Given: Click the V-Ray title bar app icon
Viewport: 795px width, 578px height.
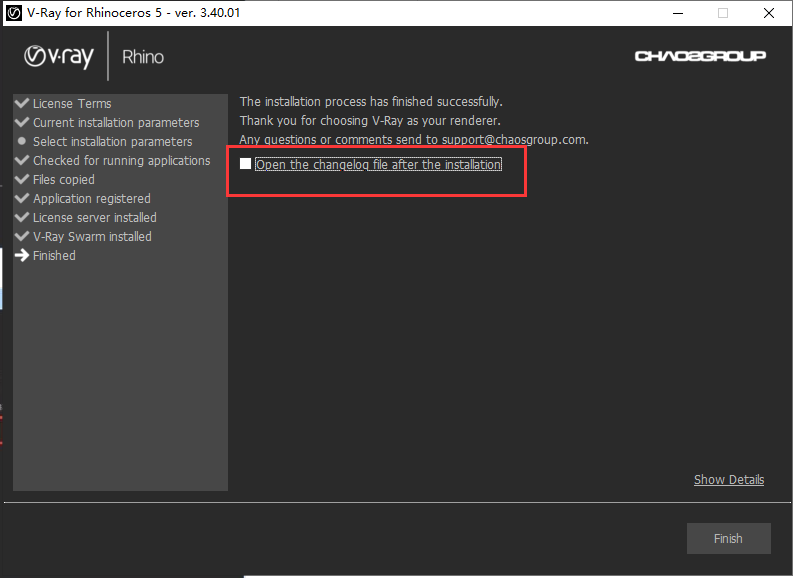Looking at the screenshot, I should pos(14,13).
